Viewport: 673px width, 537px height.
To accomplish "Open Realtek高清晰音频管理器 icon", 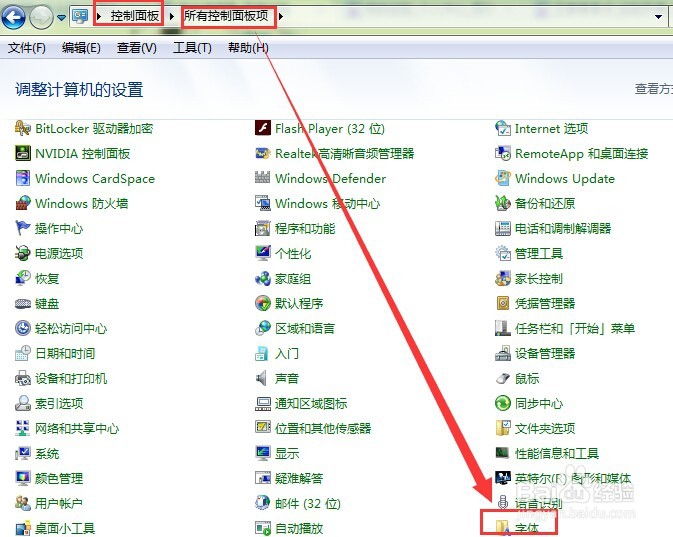I will (x=263, y=153).
